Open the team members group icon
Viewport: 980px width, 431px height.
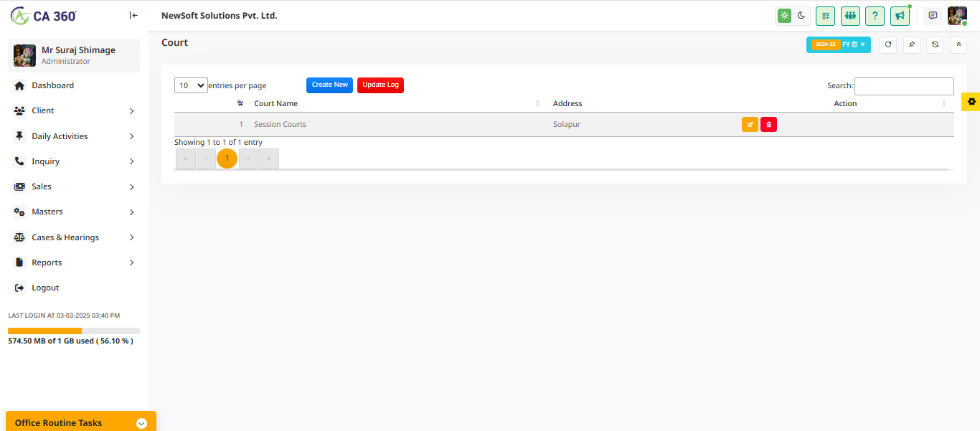(850, 16)
